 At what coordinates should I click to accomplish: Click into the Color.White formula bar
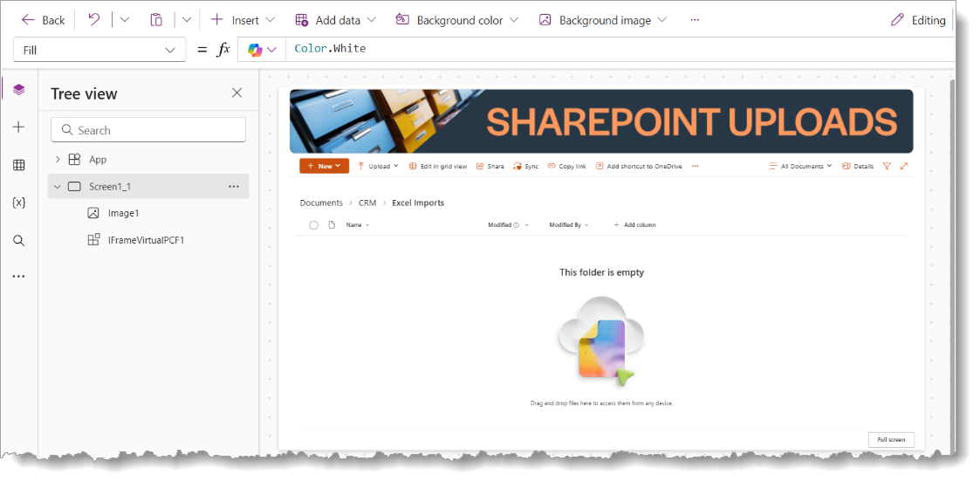click(619, 49)
